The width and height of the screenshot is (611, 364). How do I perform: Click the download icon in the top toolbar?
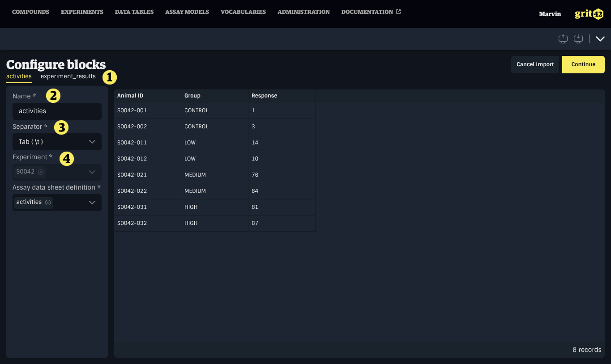578,39
